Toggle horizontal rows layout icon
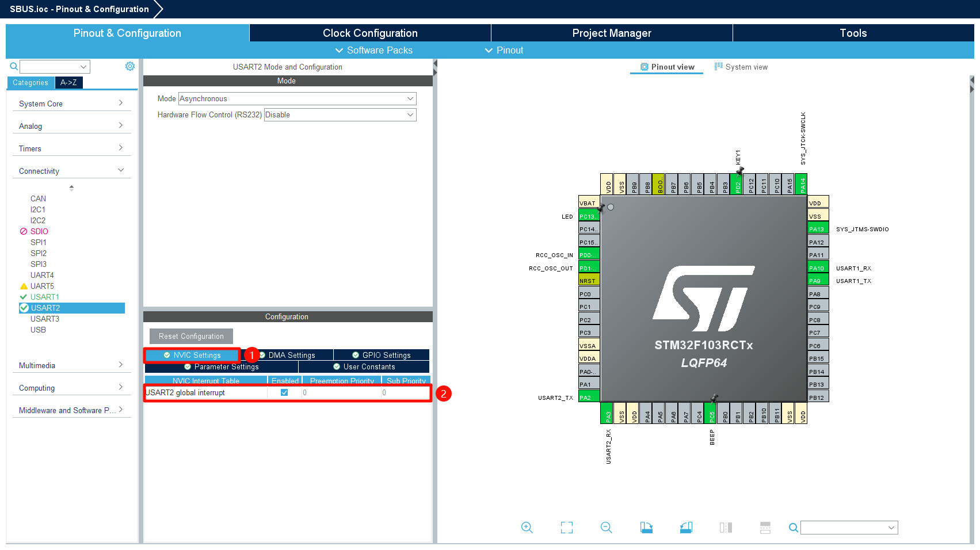 (x=765, y=528)
